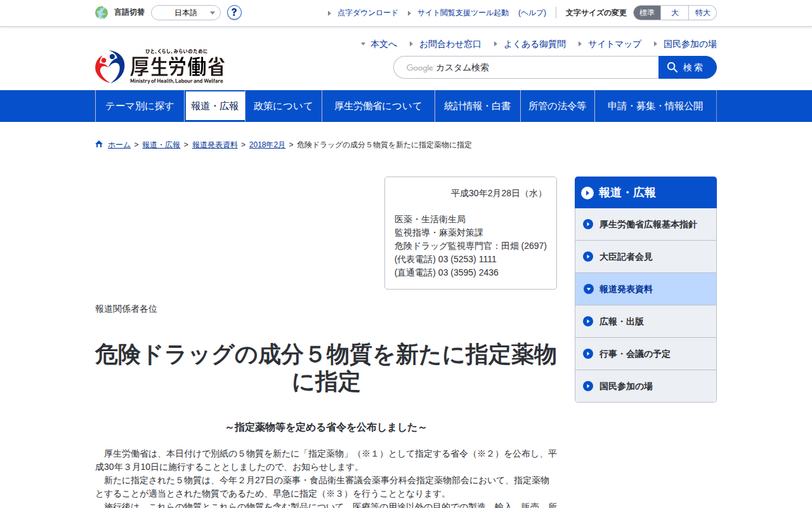
Task: Click the circle arrow icon in 報道・広報 header
Action: 587,193
